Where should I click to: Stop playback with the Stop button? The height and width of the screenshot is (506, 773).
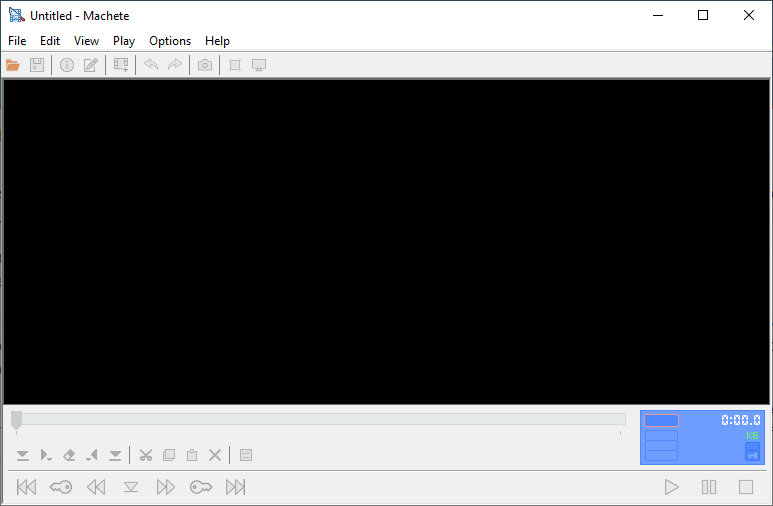pos(746,487)
